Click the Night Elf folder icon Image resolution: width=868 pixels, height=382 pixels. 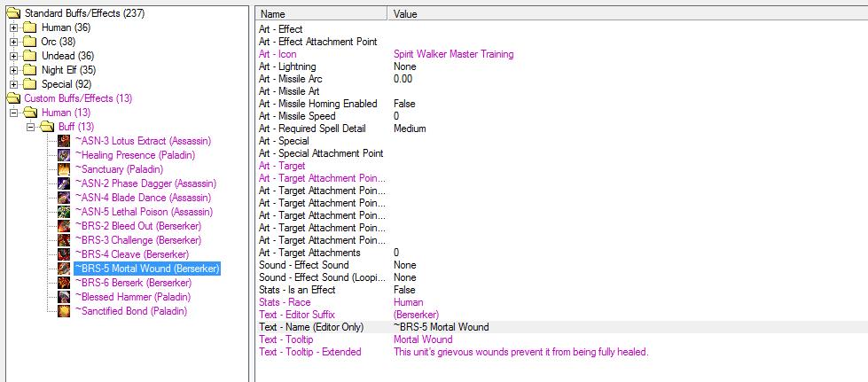tap(30, 70)
